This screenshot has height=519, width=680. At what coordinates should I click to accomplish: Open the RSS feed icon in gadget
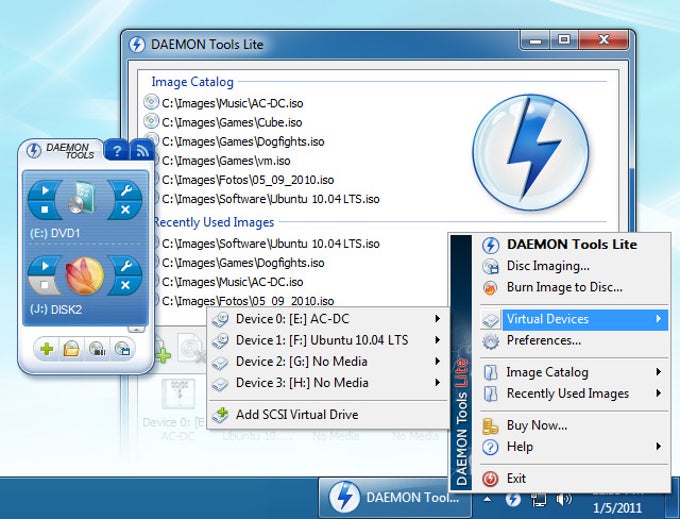click(142, 151)
